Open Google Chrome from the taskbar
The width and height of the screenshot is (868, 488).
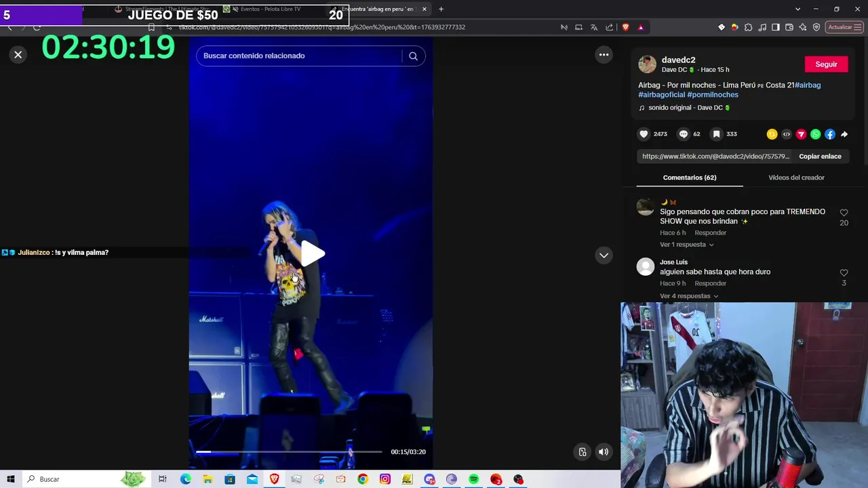point(363,479)
